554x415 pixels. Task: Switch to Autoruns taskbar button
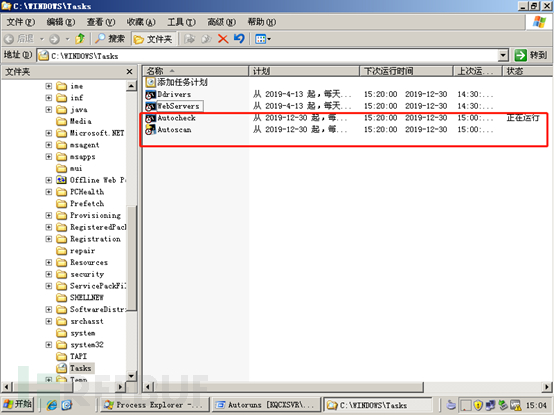coord(266,405)
